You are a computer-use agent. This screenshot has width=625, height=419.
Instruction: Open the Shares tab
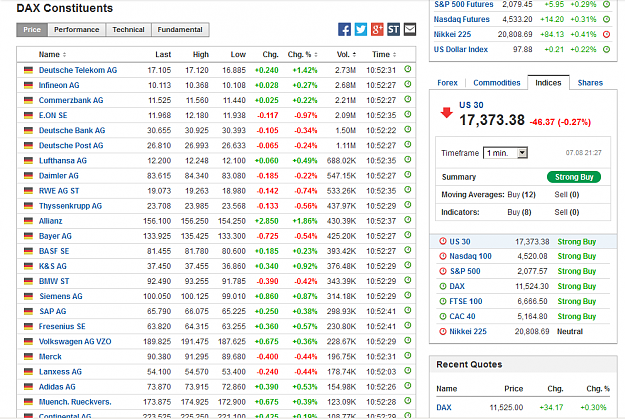pyautogui.click(x=590, y=83)
